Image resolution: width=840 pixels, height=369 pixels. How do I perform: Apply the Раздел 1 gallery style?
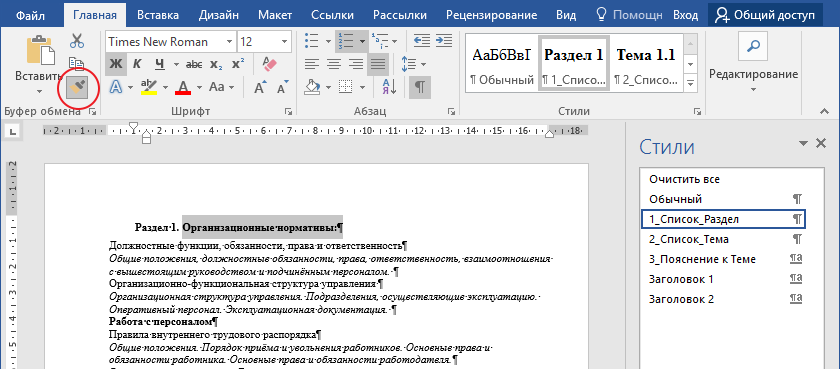tap(574, 64)
